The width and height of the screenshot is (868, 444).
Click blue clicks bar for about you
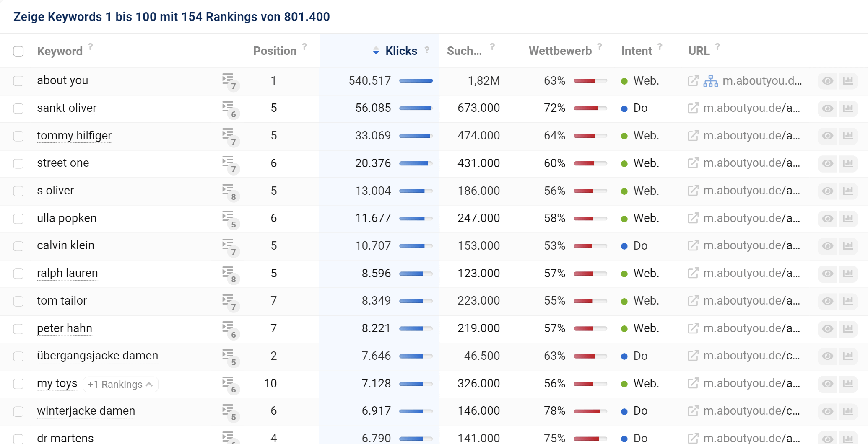416,80
